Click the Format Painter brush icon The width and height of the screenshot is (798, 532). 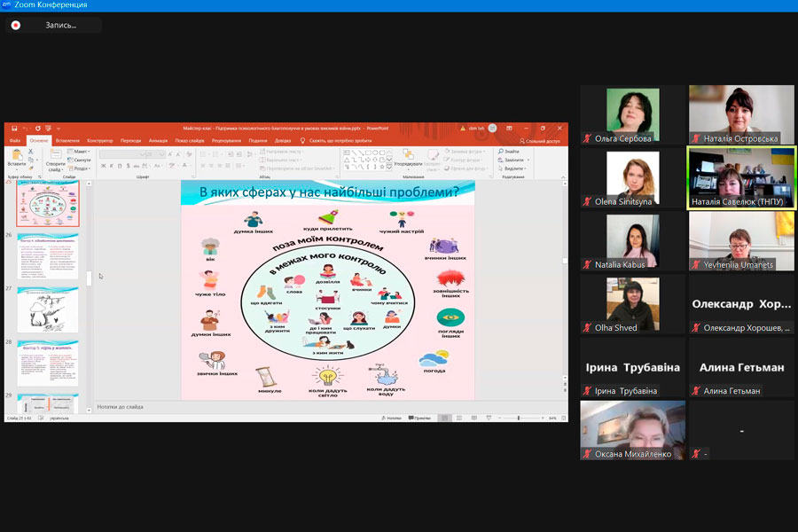(30, 168)
